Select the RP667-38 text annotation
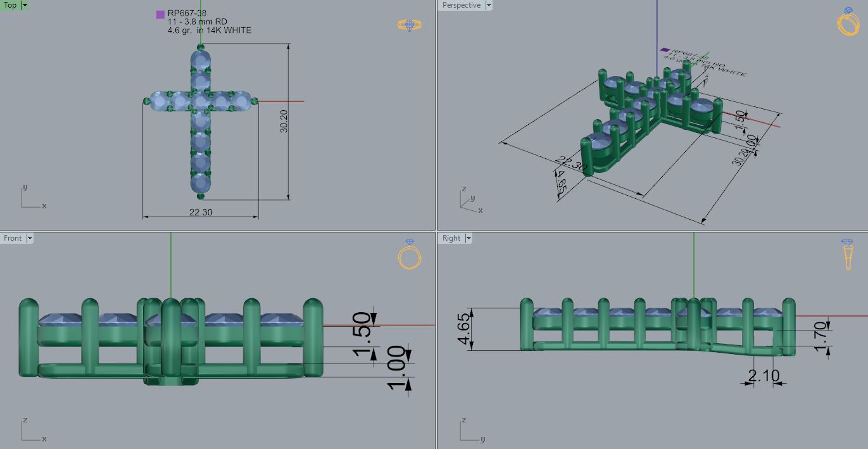This screenshot has height=449, width=868. [187, 13]
